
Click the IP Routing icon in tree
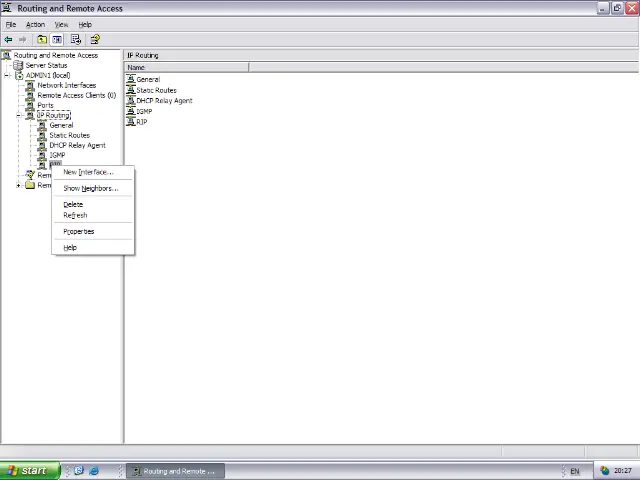point(30,115)
